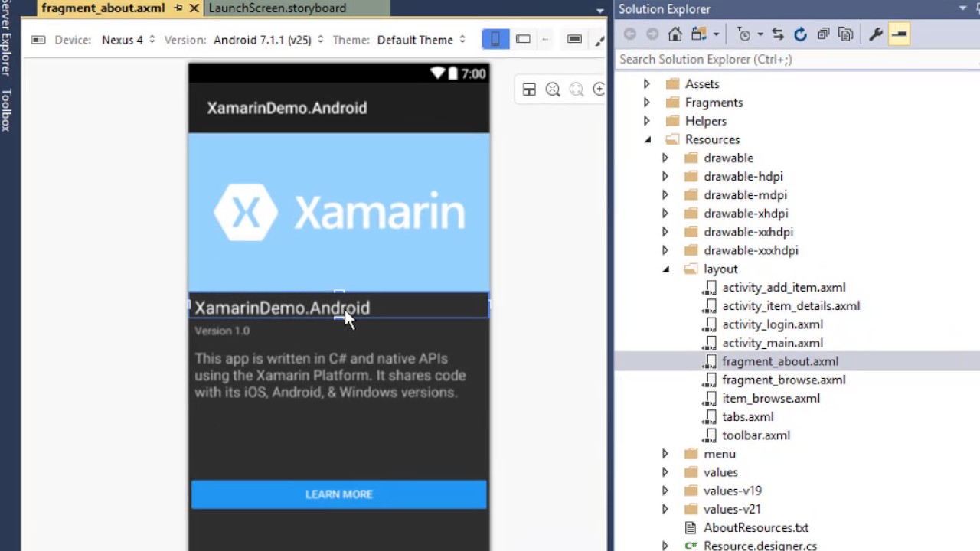This screenshot has width=980, height=551.
Task: Select drawable-xxxhdpi folder
Action: pyautogui.click(x=751, y=250)
